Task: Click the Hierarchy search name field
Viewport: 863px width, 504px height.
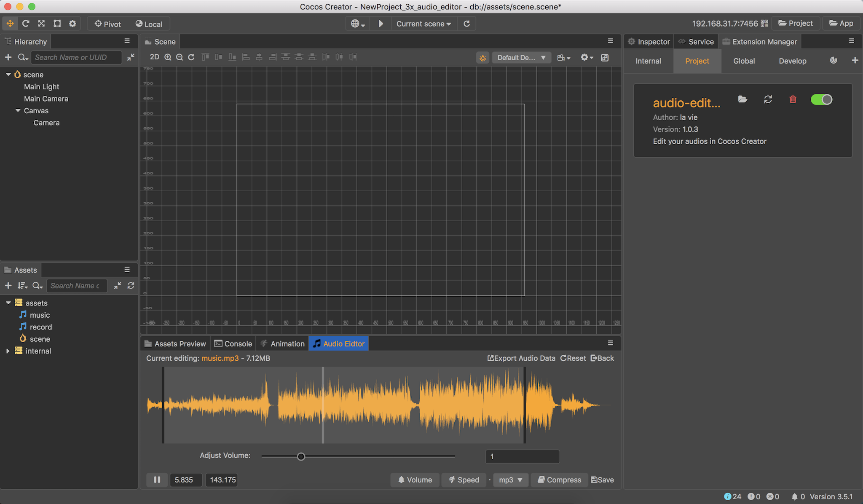Action: point(76,57)
